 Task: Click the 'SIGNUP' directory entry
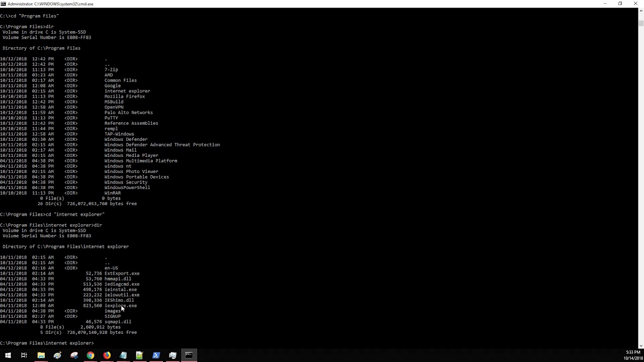113,316
